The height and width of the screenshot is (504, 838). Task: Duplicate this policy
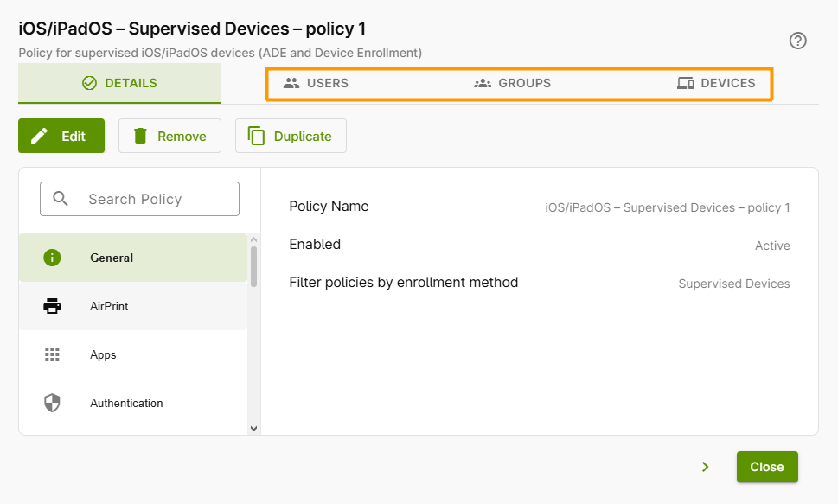[x=291, y=136]
